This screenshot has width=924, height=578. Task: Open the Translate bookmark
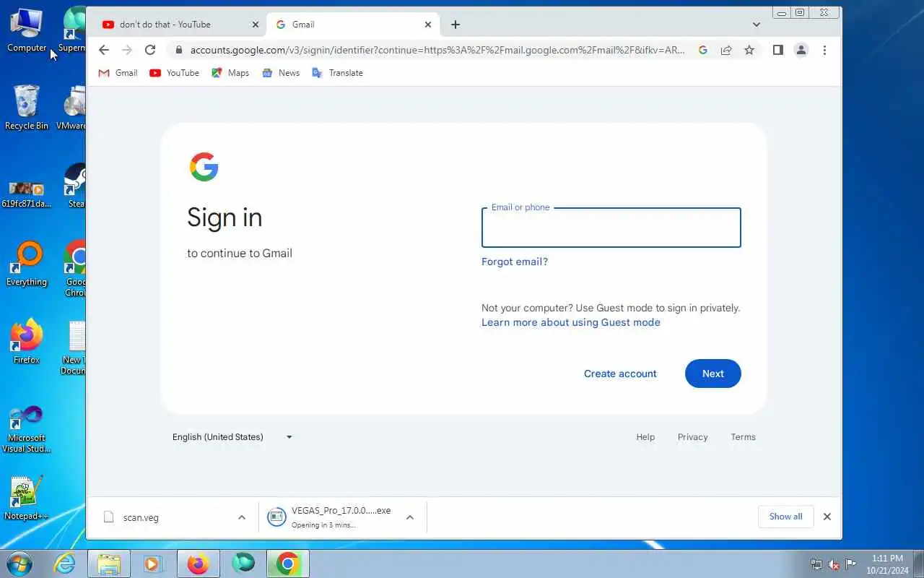point(337,73)
